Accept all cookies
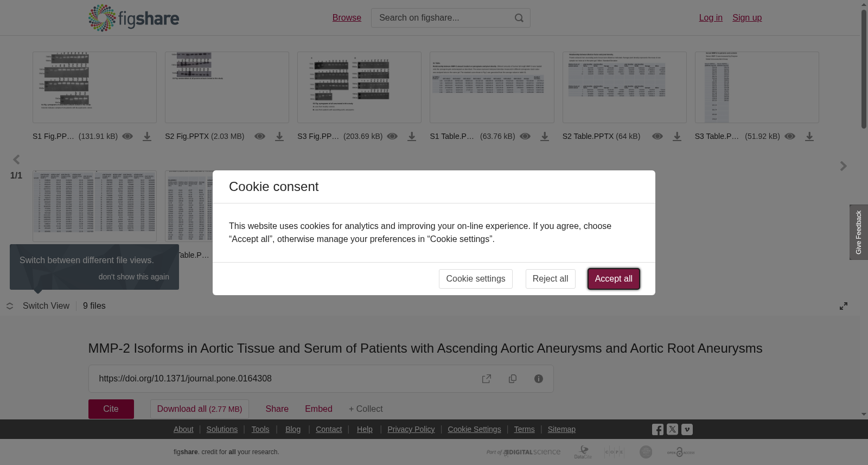 click(614, 279)
